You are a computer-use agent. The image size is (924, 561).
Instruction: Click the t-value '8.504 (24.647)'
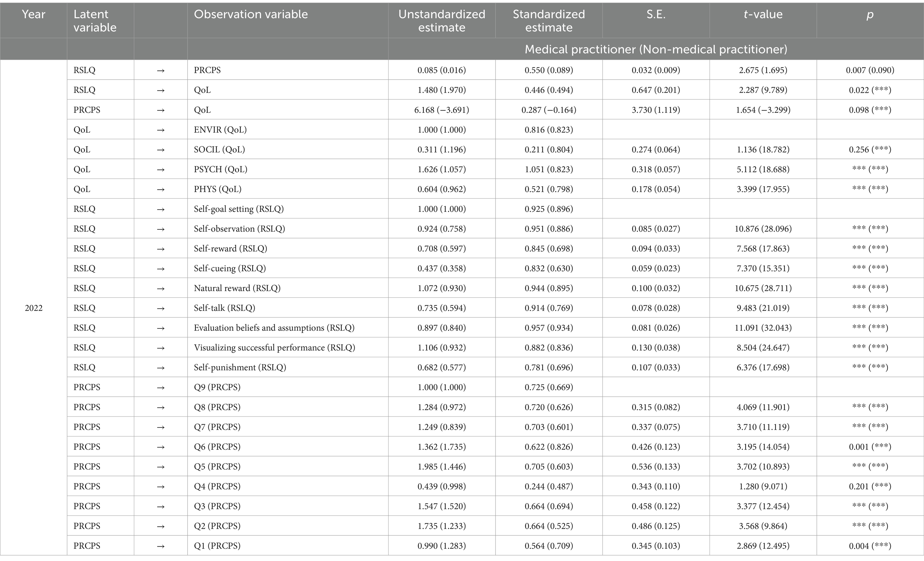tap(763, 348)
